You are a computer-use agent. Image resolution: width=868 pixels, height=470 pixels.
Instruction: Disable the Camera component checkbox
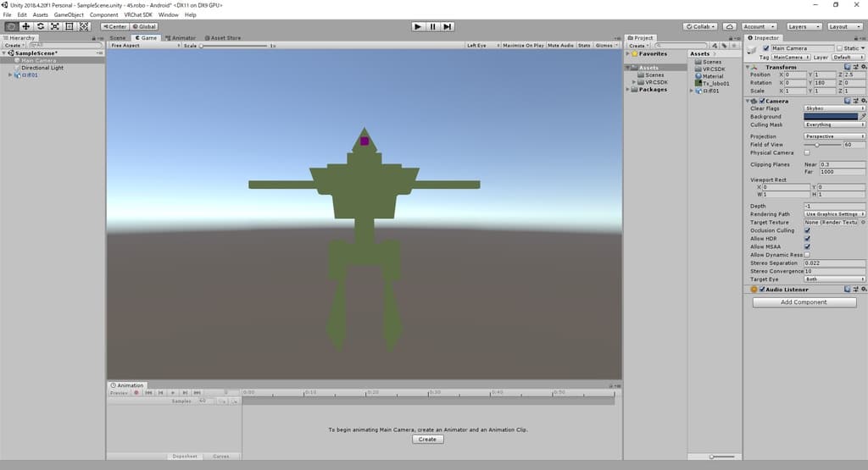tap(762, 101)
